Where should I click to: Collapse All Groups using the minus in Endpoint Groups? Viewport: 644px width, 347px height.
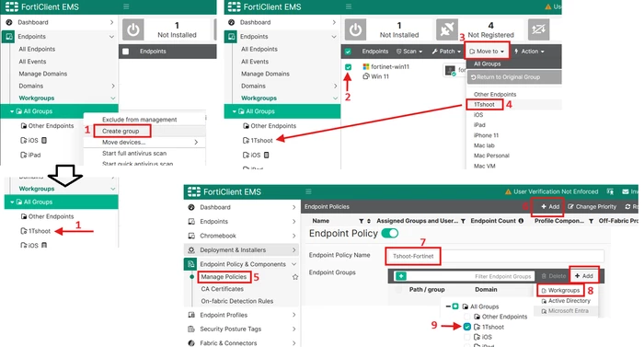[x=448, y=307]
